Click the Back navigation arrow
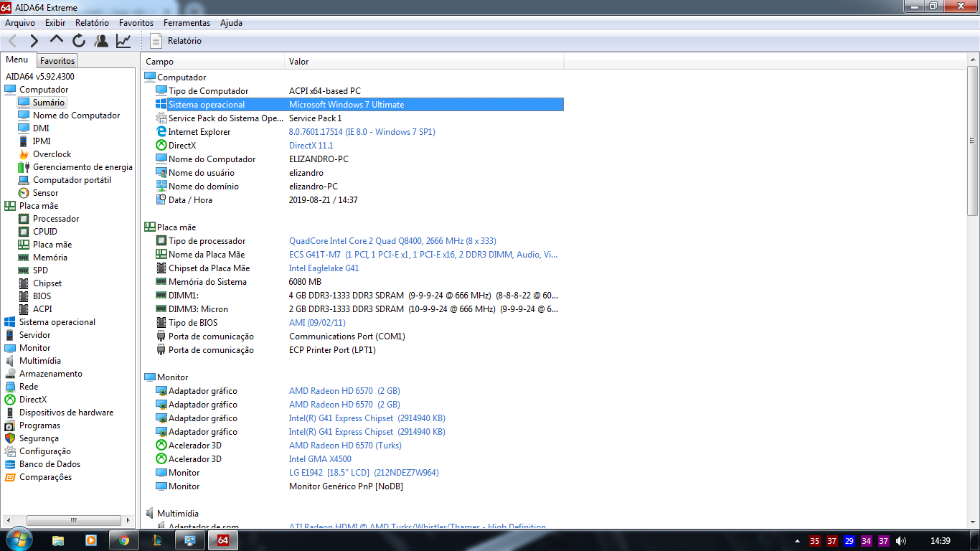This screenshot has height=551, width=980. point(12,41)
